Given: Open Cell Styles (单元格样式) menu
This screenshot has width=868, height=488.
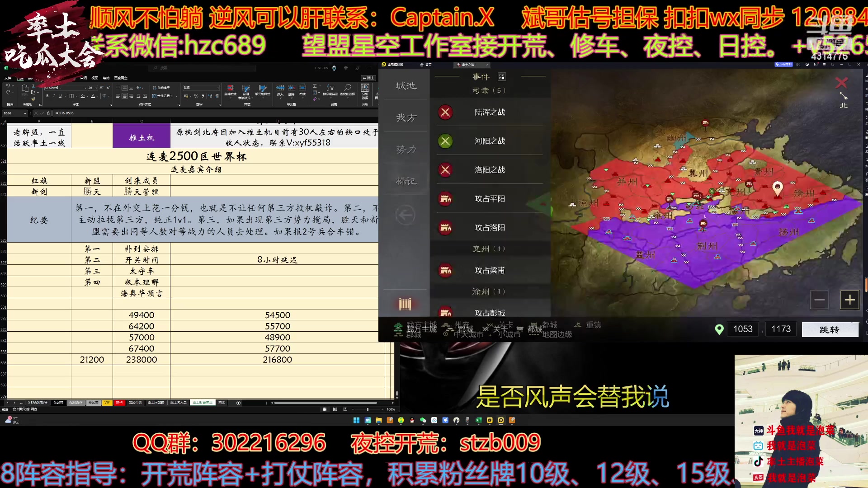Looking at the screenshot, I should tap(263, 92).
